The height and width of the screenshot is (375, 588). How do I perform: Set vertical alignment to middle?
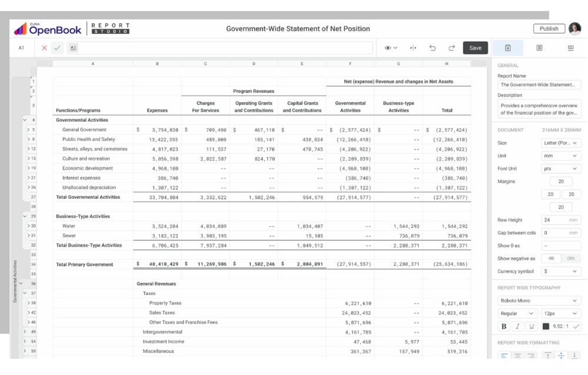pos(561,355)
